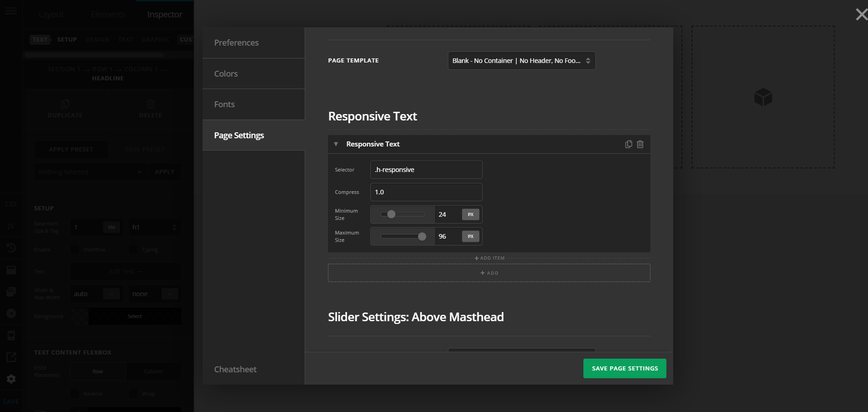Image resolution: width=868 pixels, height=412 pixels.
Task: Click into the Selector input field
Action: (426, 170)
